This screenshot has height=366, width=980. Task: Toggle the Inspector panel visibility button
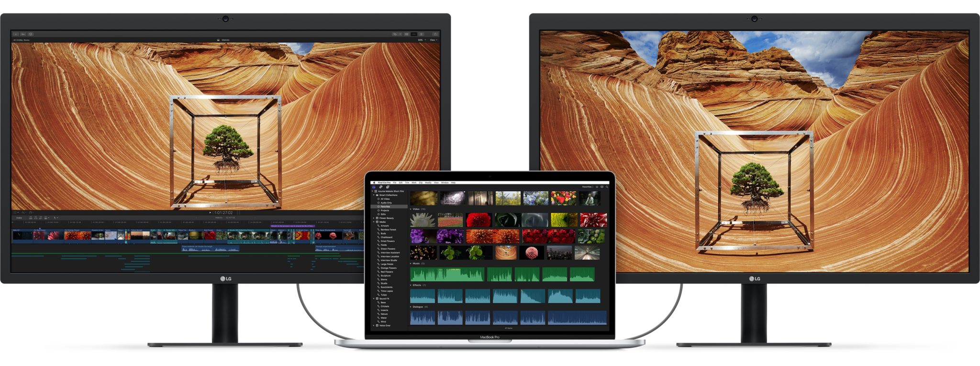point(422,34)
